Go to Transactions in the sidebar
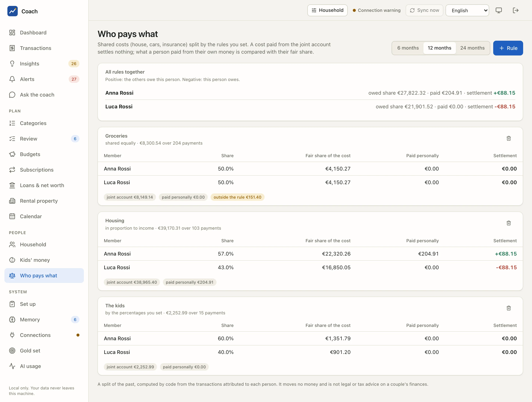 [44, 48]
